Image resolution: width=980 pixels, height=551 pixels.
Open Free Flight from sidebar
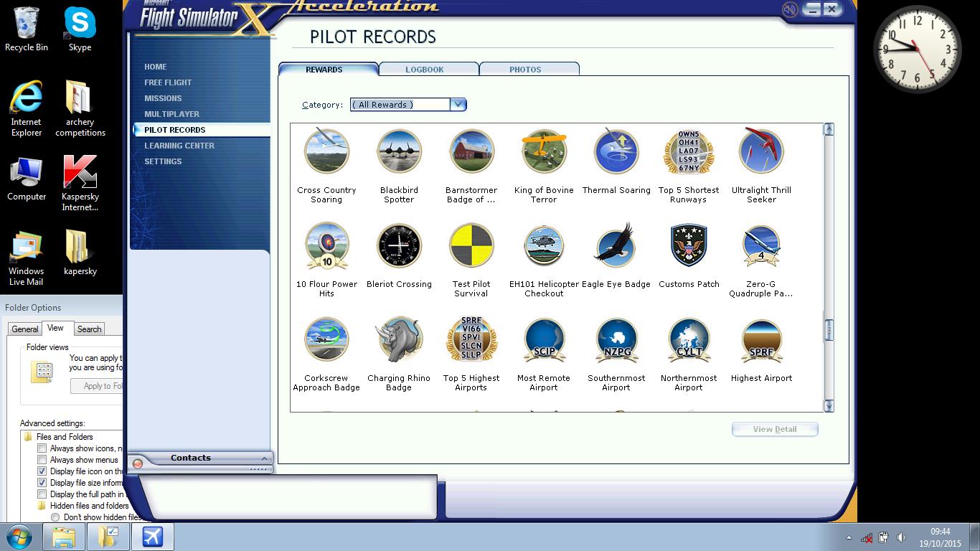(x=168, y=83)
